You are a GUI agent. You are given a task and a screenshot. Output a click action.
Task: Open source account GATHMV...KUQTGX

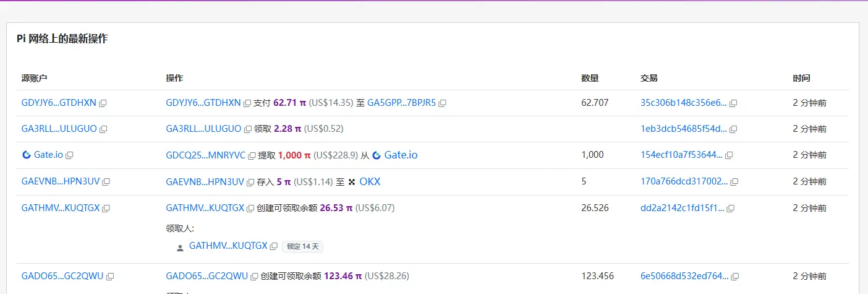click(61, 208)
